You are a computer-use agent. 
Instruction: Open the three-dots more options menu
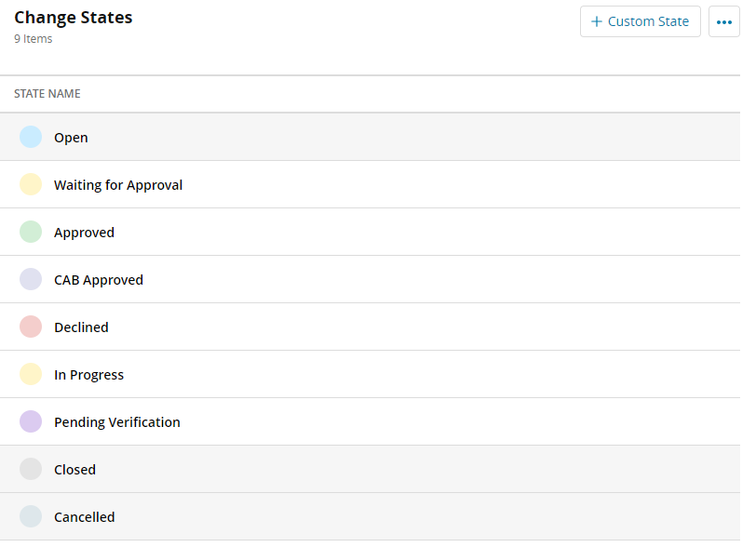pyautogui.click(x=723, y=21)
